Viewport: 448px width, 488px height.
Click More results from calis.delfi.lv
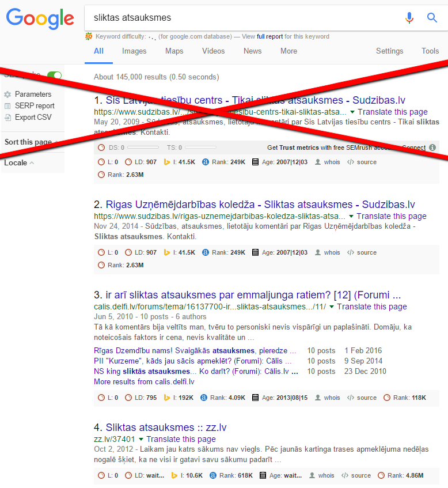point(144,381)
